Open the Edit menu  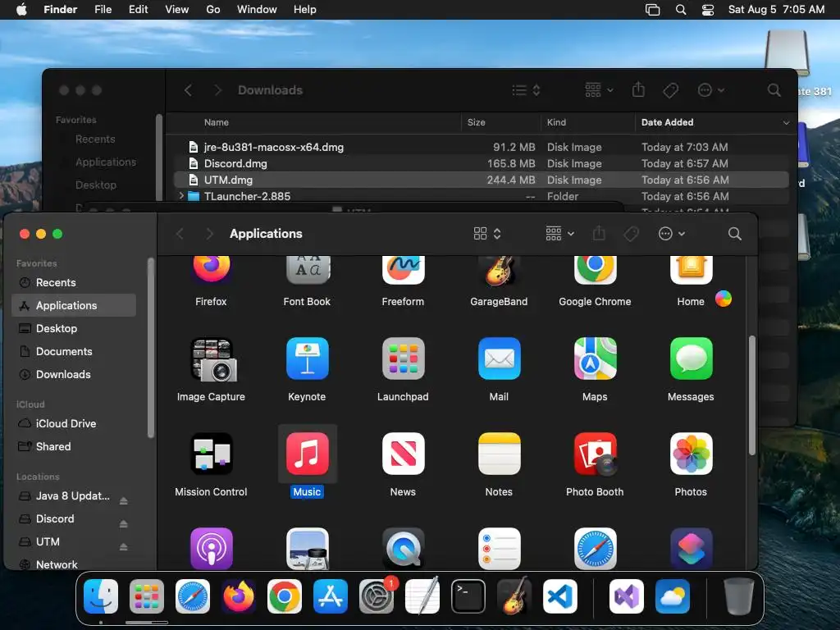pos(138,10)
